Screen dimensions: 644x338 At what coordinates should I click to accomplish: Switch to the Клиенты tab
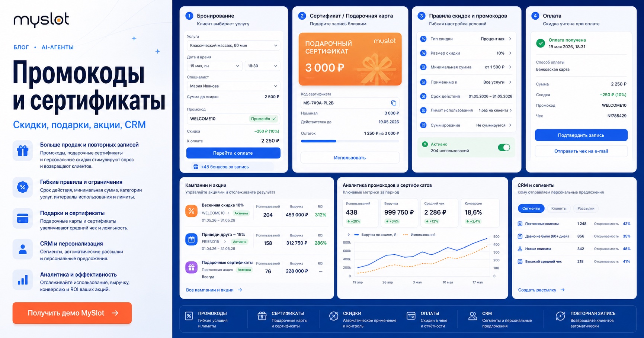tap(558, 209)
